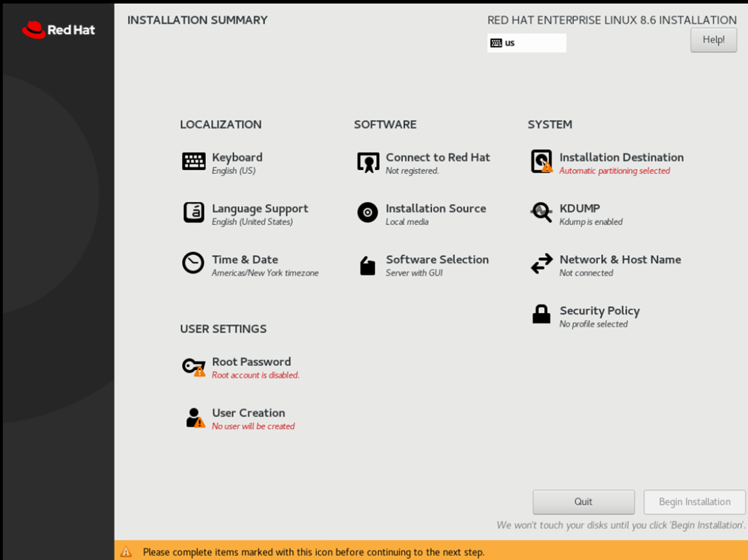Click the INSTALLATION SUMMARY heading

[x=197, y=20]
